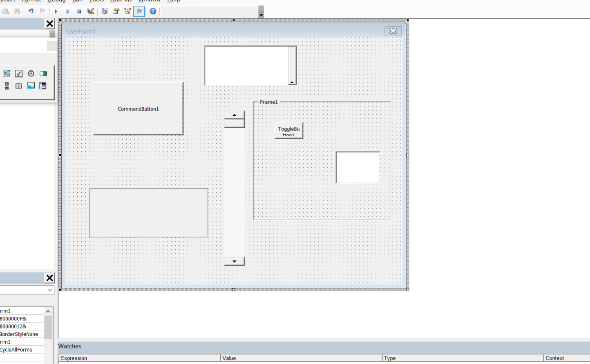Screen dimensions: 590x364
Task: Click the Reset stop icon
Action: pyautogui.click(x=79, y=11)
